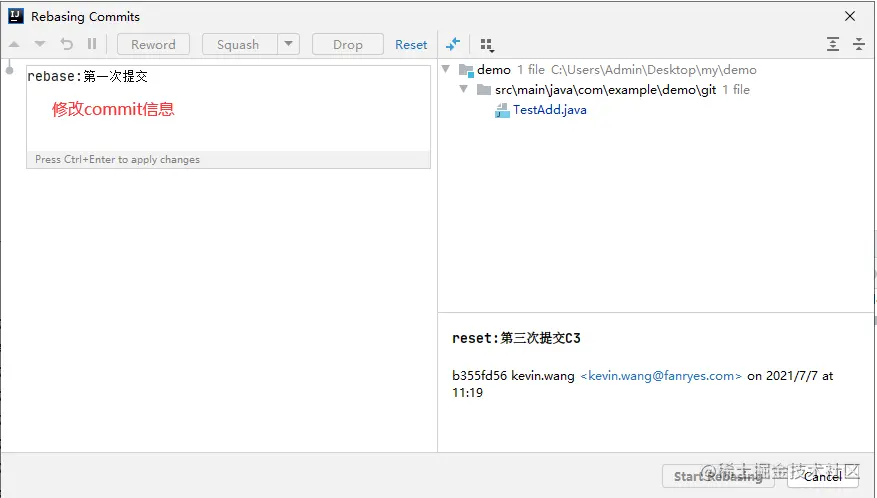Select src\main\java\com\example\demo\git folder
This screenshot has width=877, height=498.
pos(605,90)
